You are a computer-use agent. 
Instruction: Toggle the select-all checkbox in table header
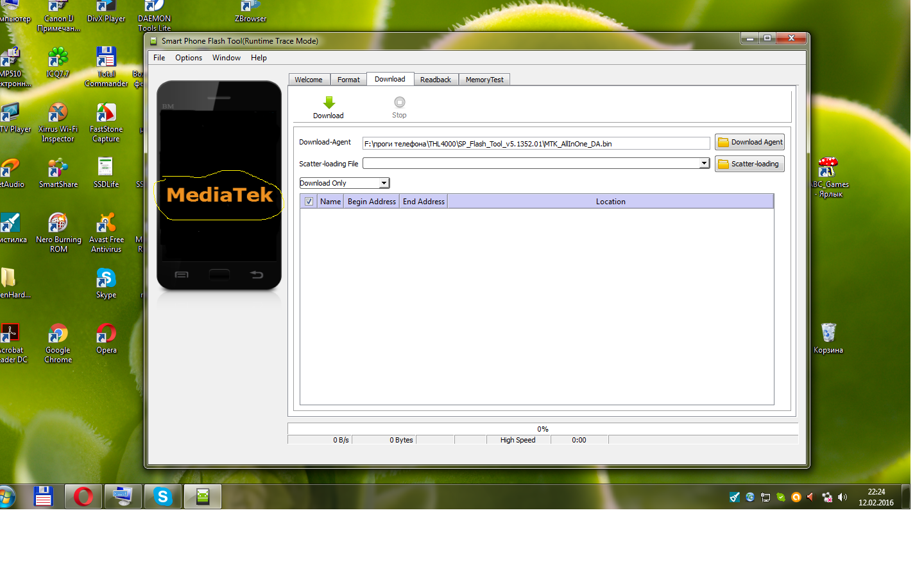(309, 202)
